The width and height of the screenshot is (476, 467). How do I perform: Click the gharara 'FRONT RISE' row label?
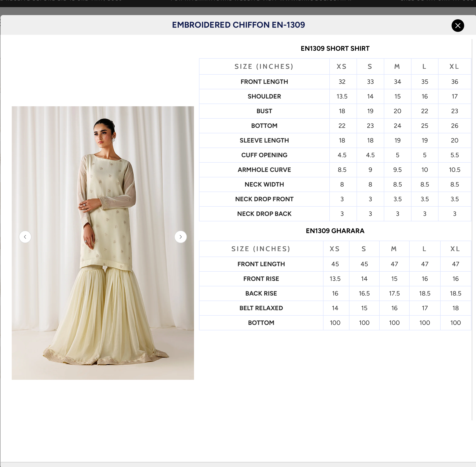[261, 279]
